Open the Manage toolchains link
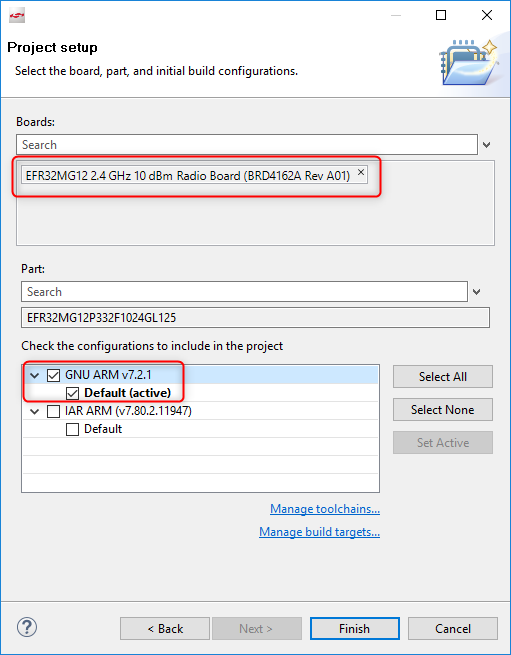 coord(325,509)
